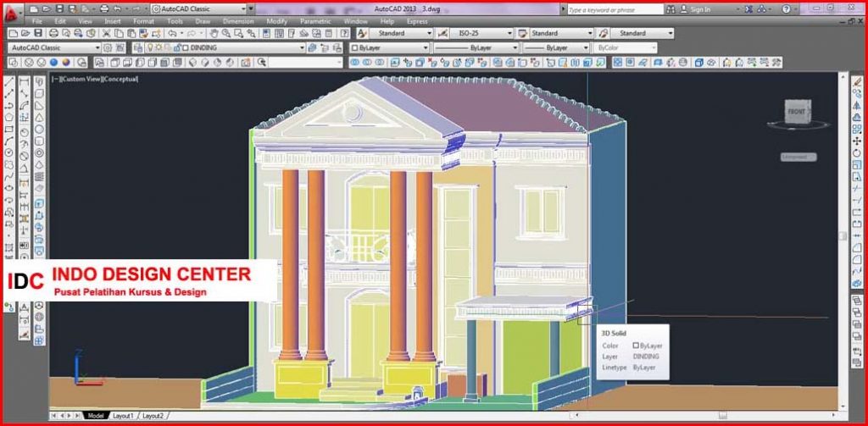Screen dimensions: 868x426
Task: Click the Undo arrow in Standard toolbar
Action: 172,33
